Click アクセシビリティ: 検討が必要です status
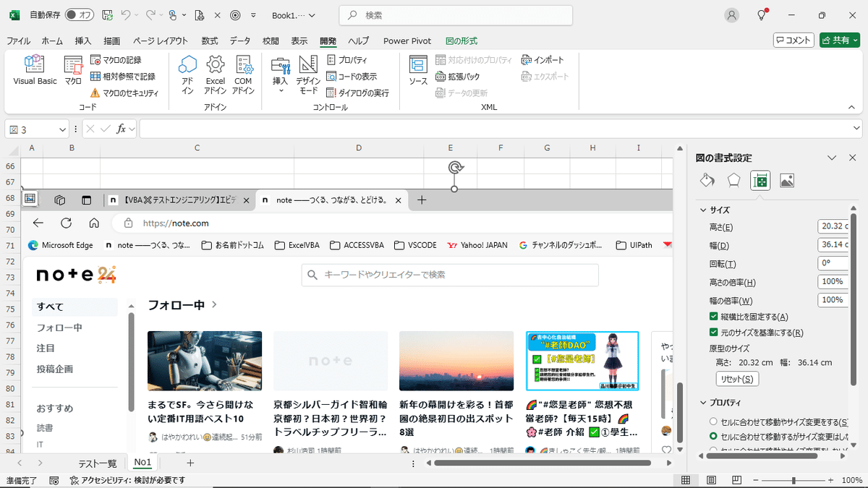Screen dimensions: 868x488 tap(127, 480)
